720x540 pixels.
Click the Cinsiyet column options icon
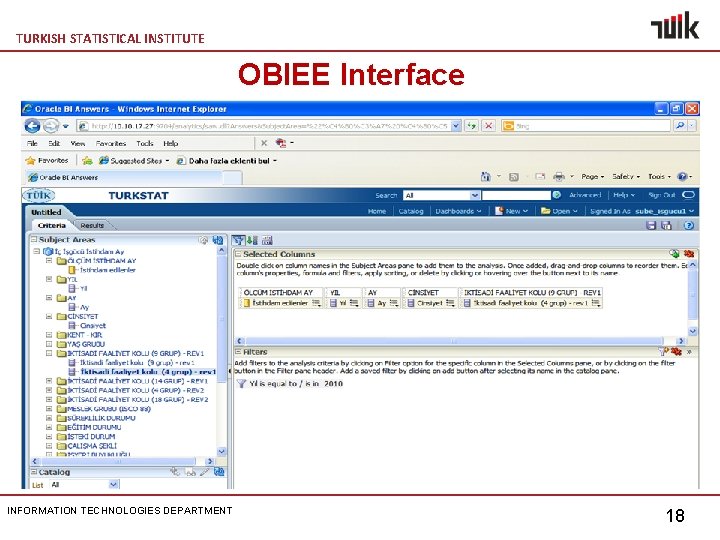coord(450,303)
